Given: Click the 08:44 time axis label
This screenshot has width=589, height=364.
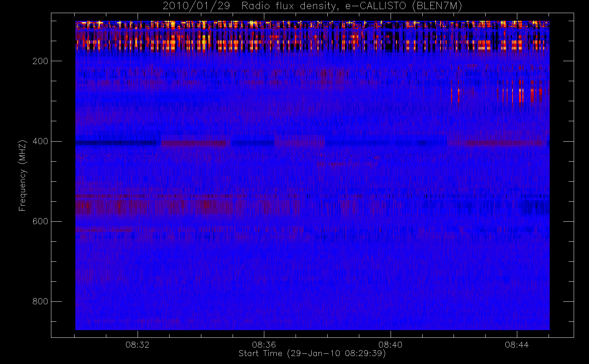Looking at the screenshot, I should [x=517, y=345].
